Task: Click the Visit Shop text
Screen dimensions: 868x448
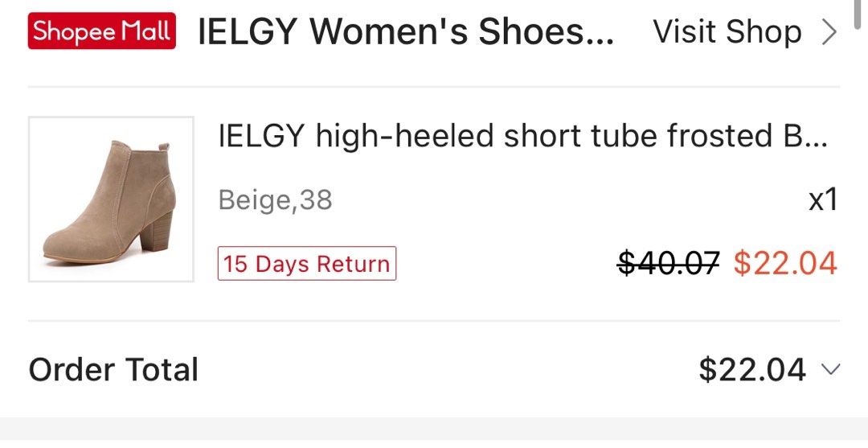Action: click(727, 31)
